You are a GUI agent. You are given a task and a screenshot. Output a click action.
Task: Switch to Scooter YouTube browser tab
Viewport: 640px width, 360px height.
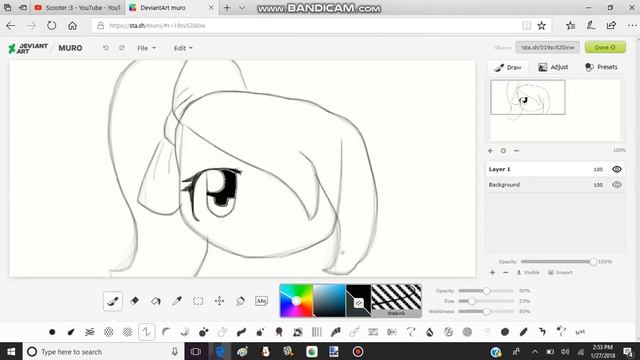78,8
